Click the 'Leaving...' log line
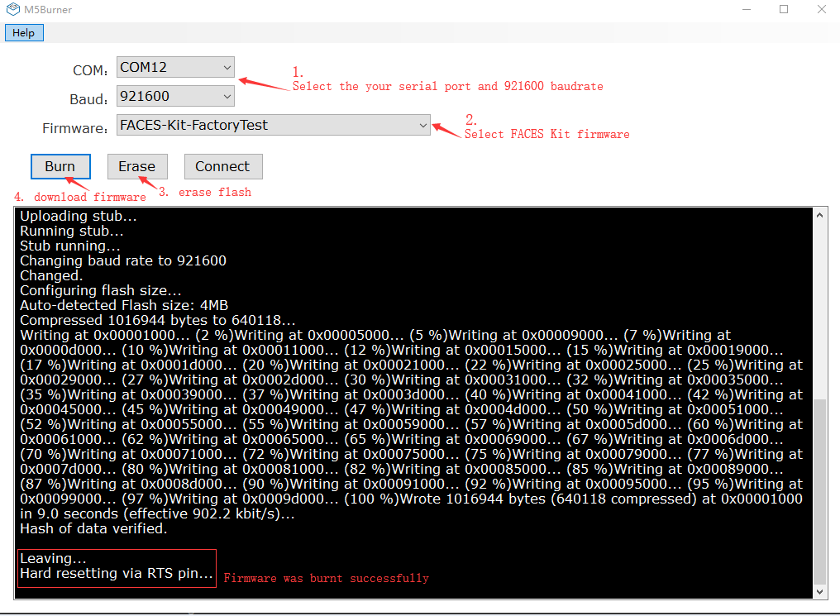 coord(53,559)
